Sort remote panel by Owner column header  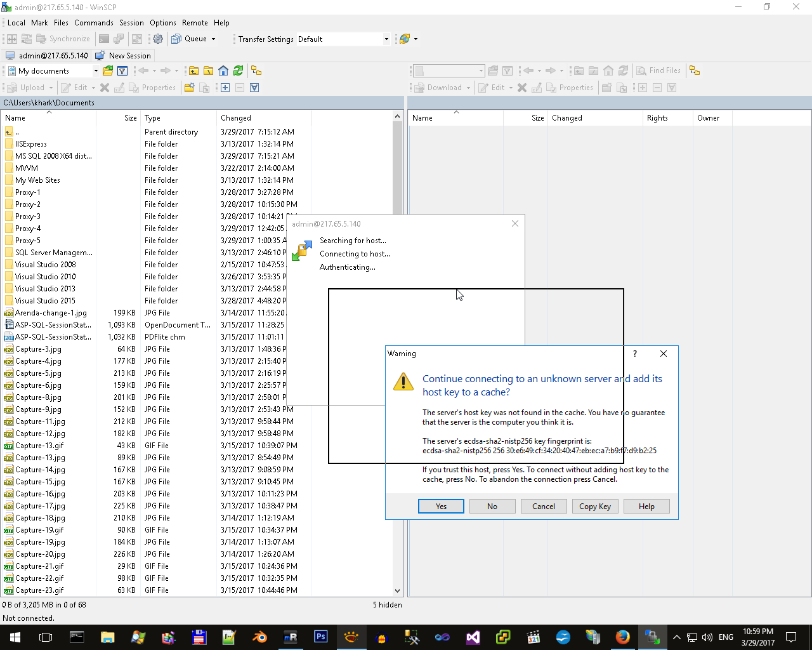(712, 117)
